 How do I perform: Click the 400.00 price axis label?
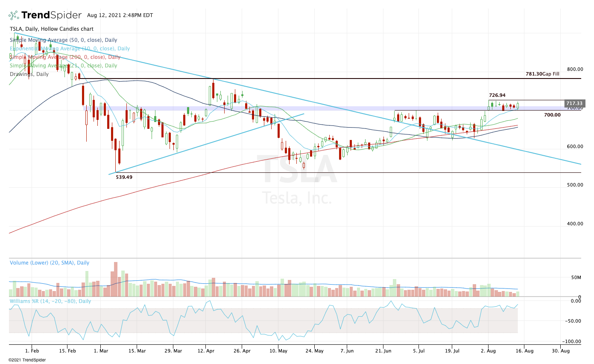575,224
